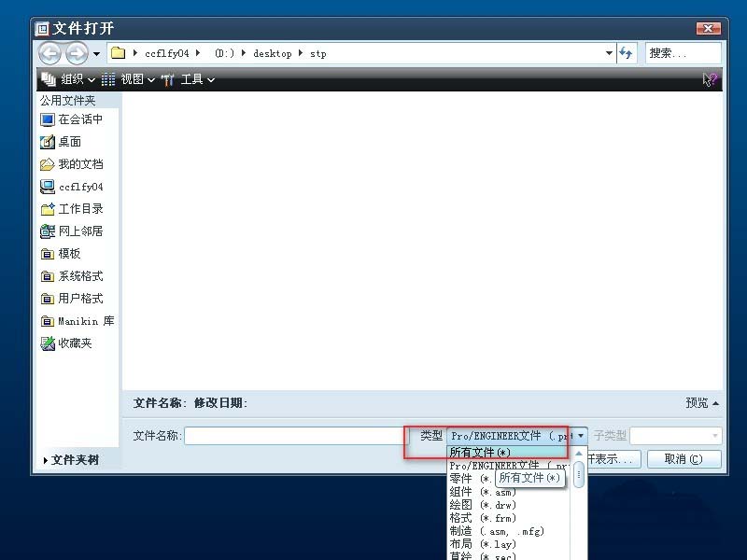The width and height of the screenshot is (747, 560).
Task: Open the Manikin 库 sidebar item
Action: (x=79, y=320)
